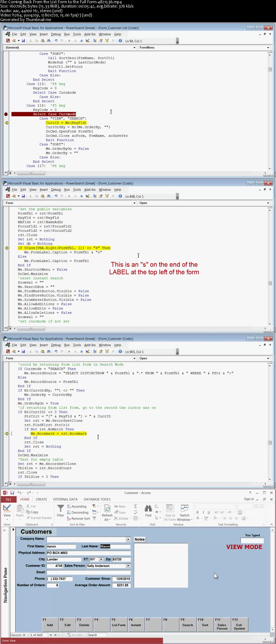Open Switch Windows dropdown in Access
Image resolution: width=276 pixels, height=644 pixels.
[x=185, y=513]
